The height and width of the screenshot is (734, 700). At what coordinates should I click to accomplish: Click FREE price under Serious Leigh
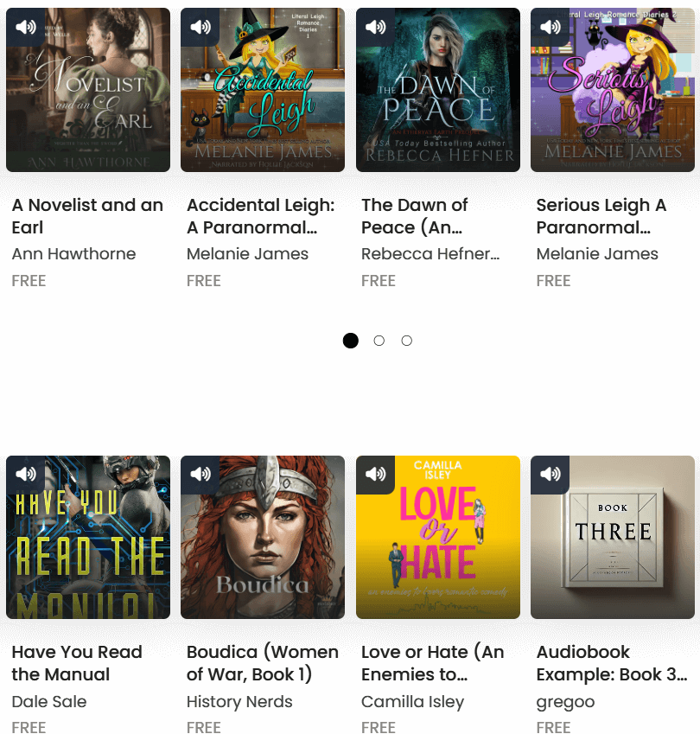[x=554, y=281]
